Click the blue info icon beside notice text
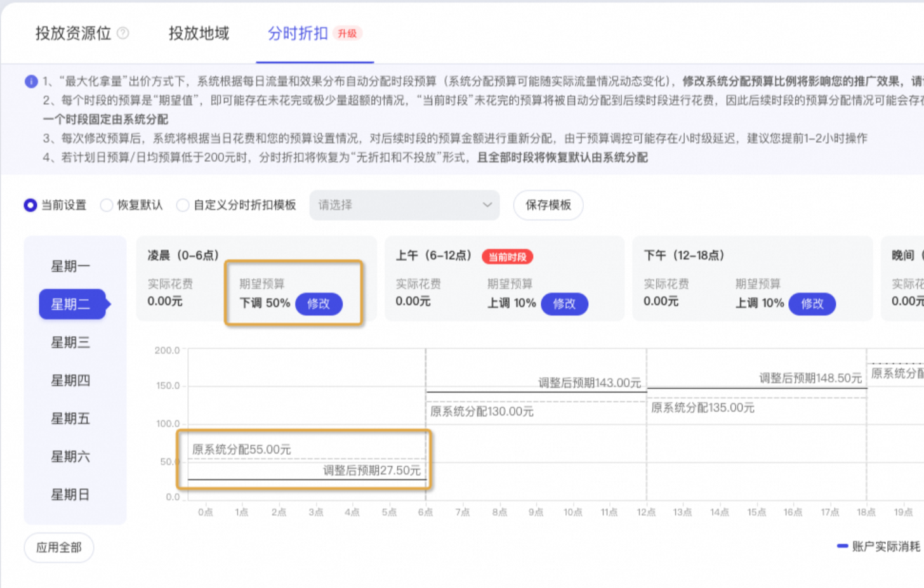Viewport: 924px width, 588px height. click(x=31, y=81)
